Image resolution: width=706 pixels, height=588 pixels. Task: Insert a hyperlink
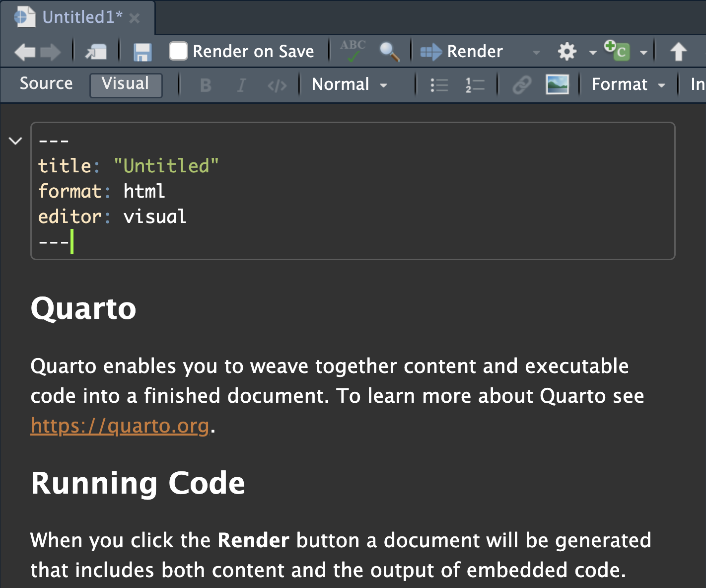coord(522,85)
